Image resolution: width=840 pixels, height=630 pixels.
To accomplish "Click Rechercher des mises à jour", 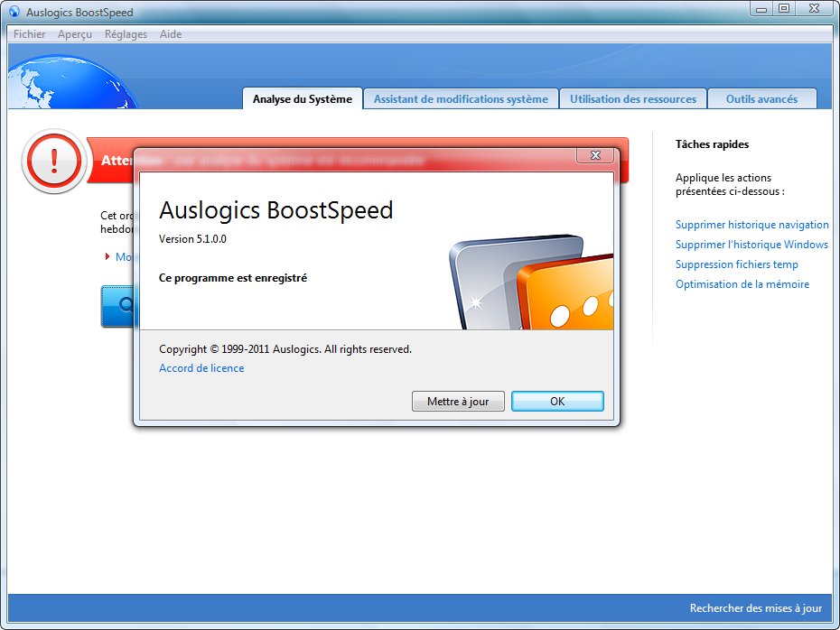I will click(755, 608).
